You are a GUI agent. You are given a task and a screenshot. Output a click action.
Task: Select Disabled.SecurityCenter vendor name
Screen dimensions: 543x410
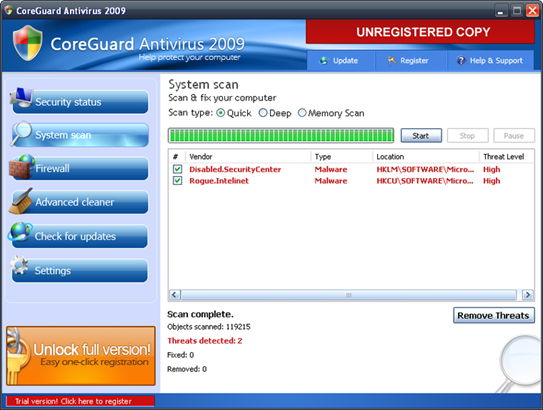235,169
